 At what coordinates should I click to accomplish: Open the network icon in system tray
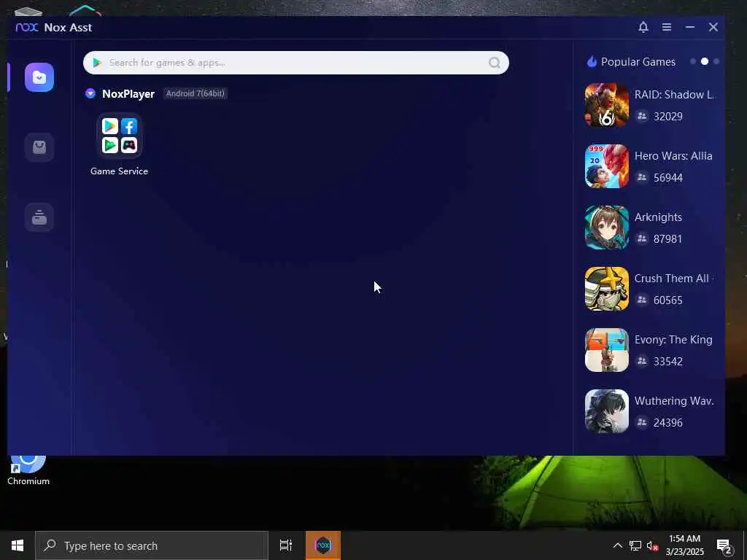(635, 545)
